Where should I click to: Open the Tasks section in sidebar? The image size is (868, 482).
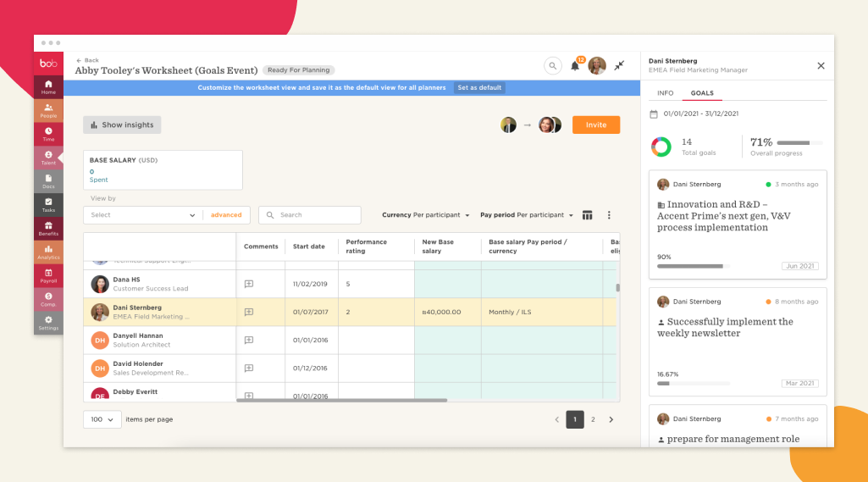[x=48, y=205]
